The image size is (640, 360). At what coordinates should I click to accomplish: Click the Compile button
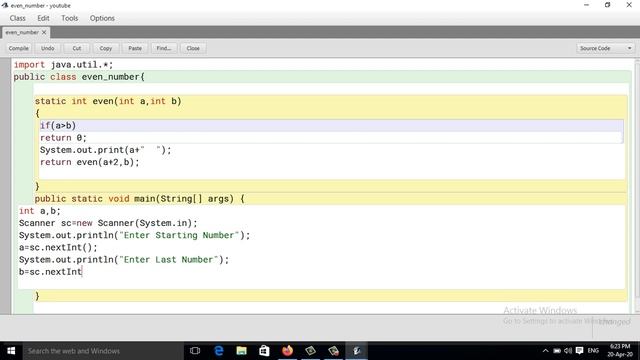pos(19,48)
